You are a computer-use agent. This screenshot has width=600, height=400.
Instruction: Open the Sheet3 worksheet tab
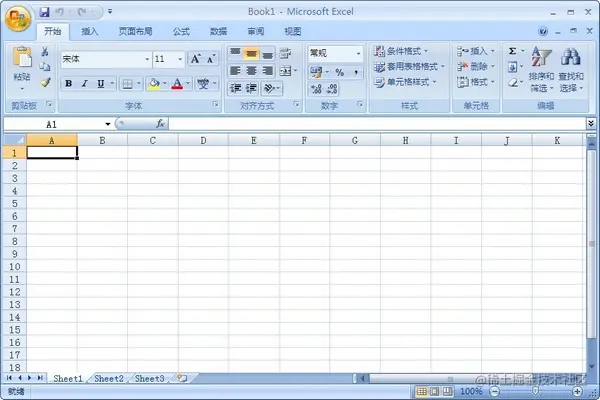point(150,379)
